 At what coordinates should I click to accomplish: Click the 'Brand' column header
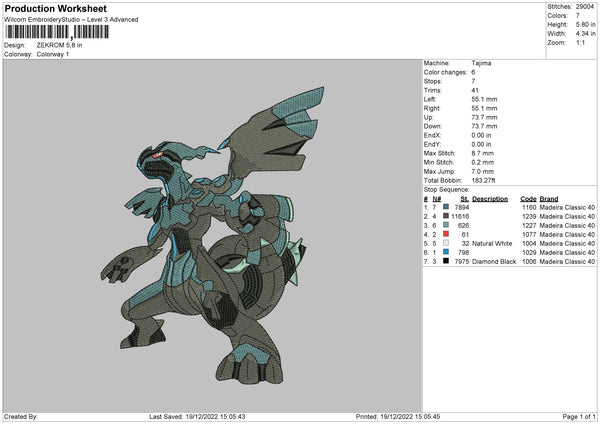pyautogui.click(x=549, y=199)
